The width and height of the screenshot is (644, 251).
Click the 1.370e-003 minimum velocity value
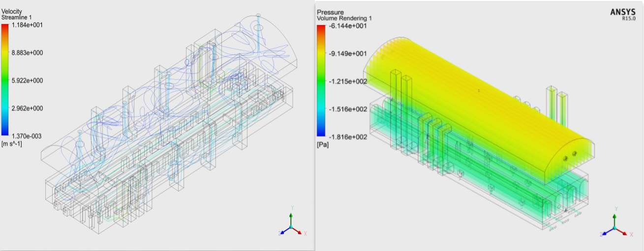pos(27,136)
